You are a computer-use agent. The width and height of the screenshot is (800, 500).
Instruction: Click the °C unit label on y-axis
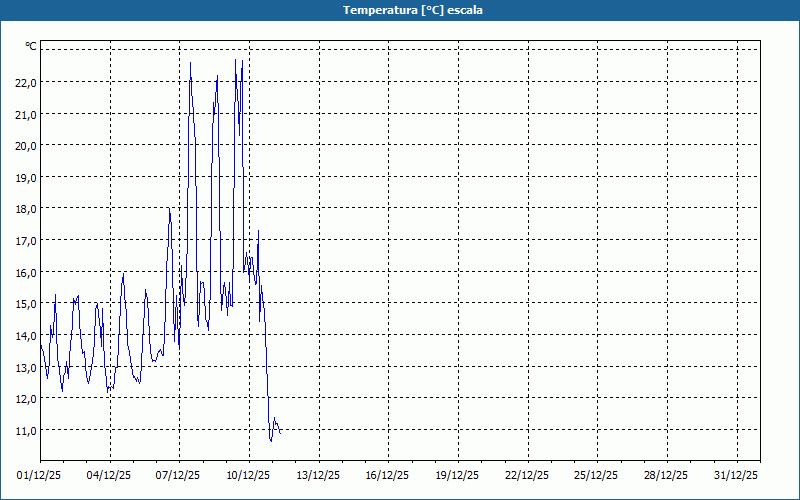click(31, 46)
